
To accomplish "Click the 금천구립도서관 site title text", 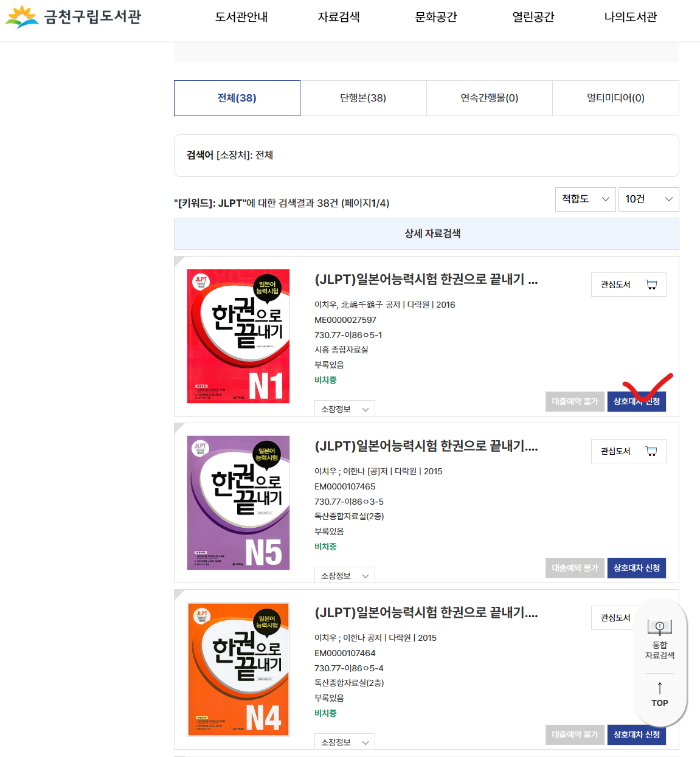I will (x=92, y=17).
